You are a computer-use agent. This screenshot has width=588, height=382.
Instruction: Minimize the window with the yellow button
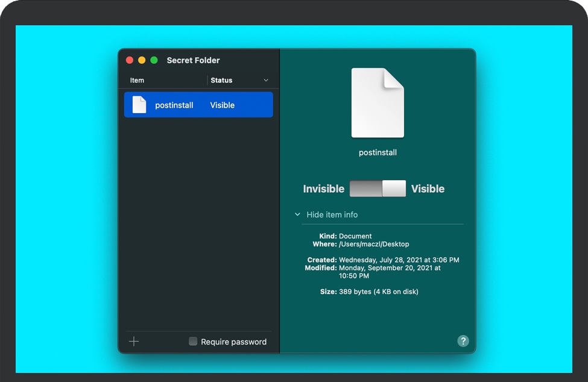click(142, 60)
